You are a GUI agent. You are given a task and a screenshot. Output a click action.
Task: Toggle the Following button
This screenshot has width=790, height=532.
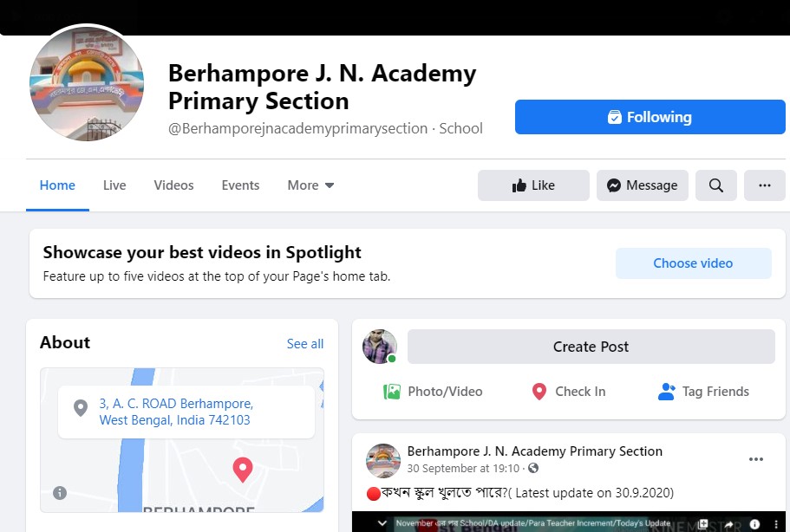coord(650,117)
